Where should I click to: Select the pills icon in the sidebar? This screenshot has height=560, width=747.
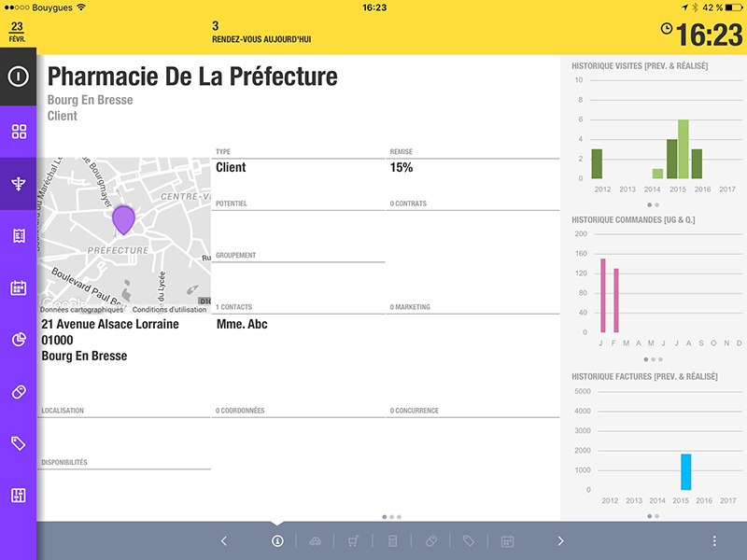tap(18, 392)
